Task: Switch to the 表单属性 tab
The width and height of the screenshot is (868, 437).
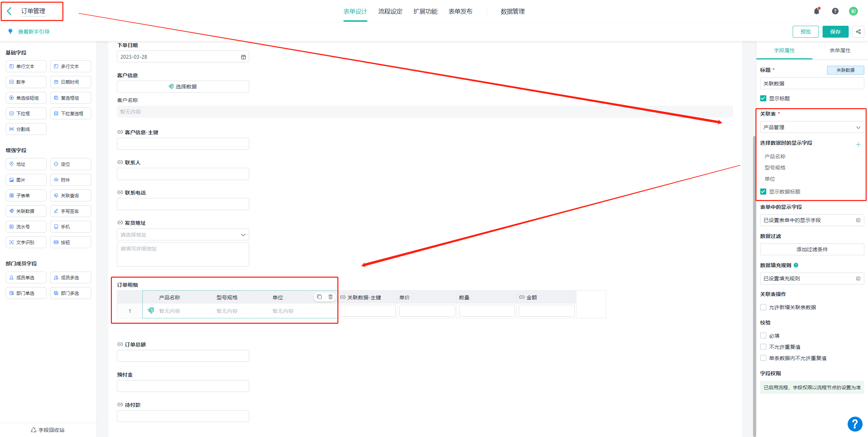Action: click(x=840, y=51)
